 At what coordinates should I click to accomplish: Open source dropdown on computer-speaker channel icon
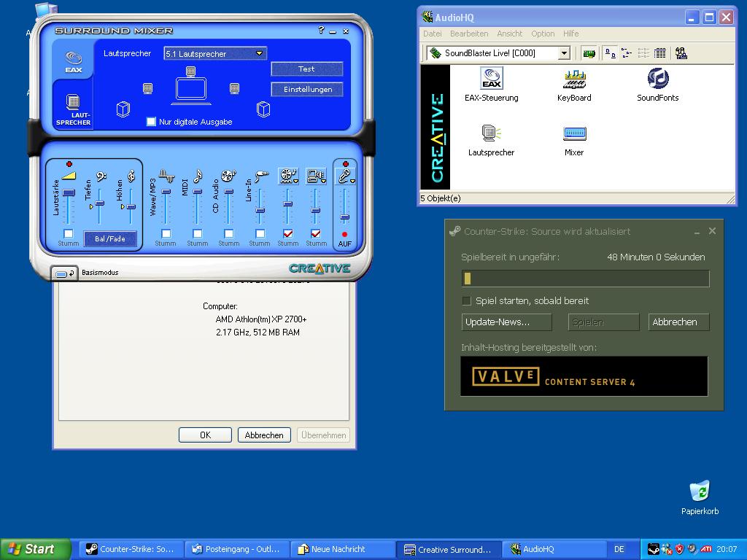(323, 182)
